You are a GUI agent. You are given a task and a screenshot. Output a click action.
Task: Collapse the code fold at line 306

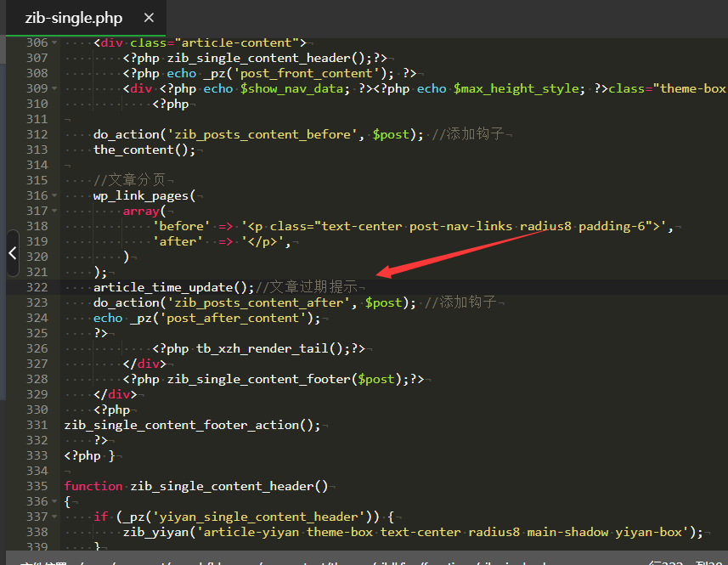(55, 42)
